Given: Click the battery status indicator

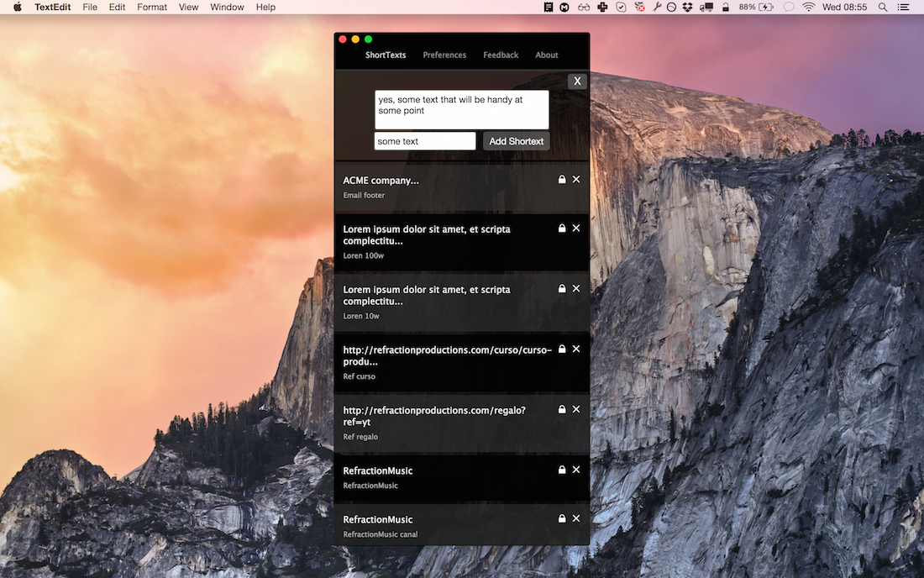Looking at the screenshot, I should 757,7.
